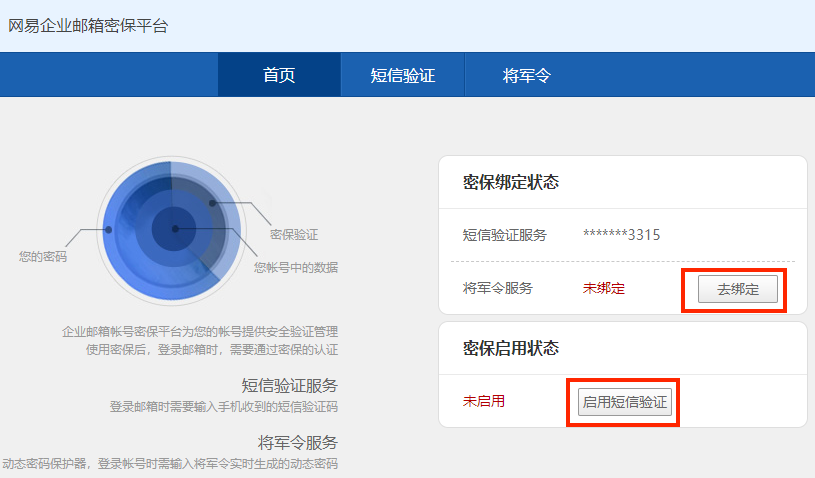Click the blue circular security diagram center
The width and height of the screenshot is (815, 478).
point(174,229)
